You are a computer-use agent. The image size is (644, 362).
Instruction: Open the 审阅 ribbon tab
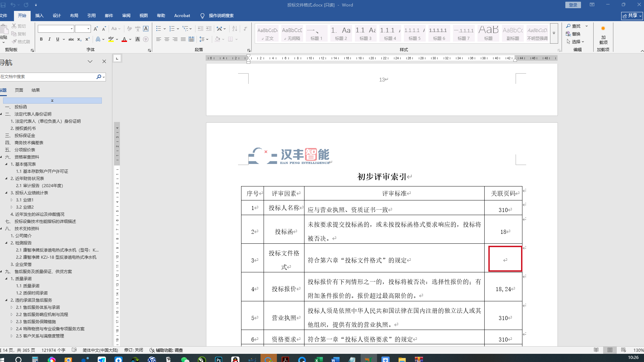pos(126,16)
